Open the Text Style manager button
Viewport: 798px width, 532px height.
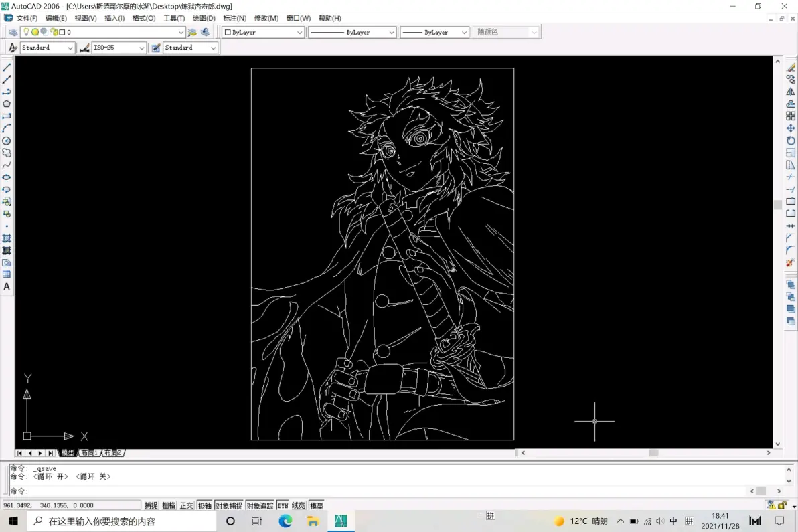pos(13,48)
